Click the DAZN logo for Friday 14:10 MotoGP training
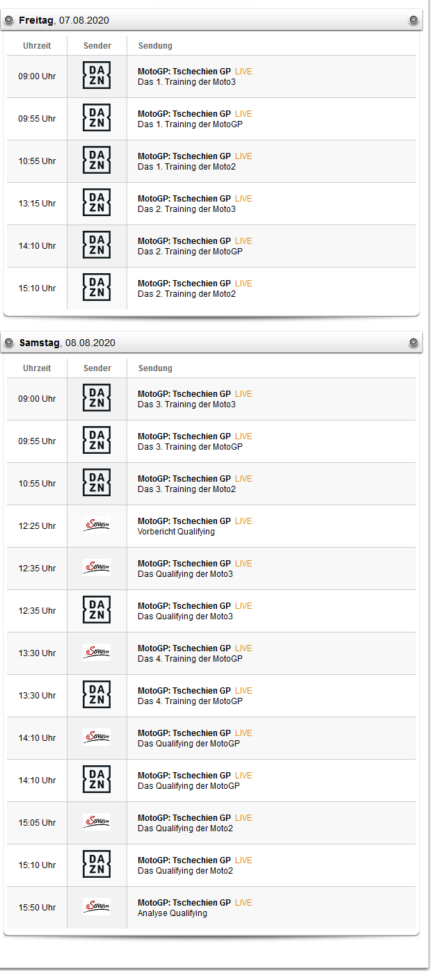 (x=97, y=245)
